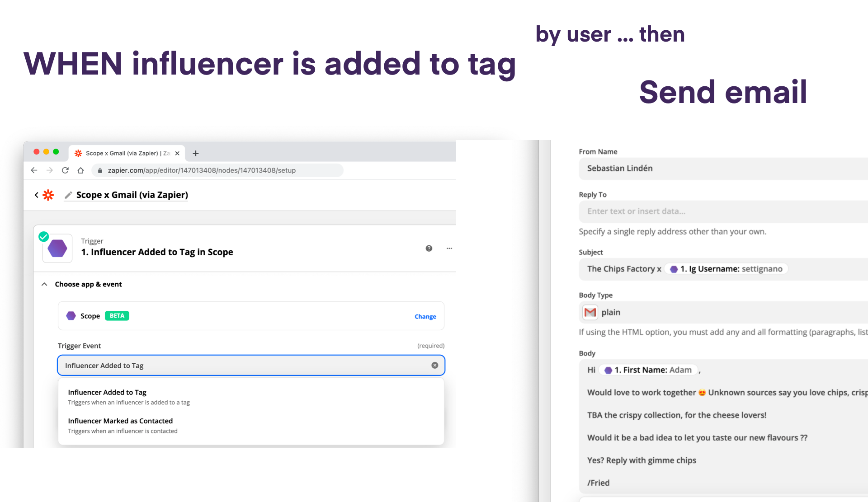Click the green macOS fullscreen dot

(56, 152)
